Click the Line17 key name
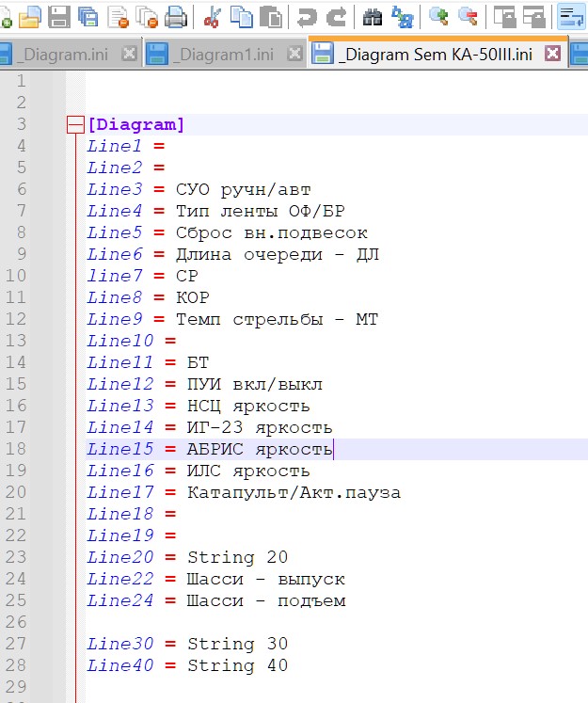 [x=120, y=493]
